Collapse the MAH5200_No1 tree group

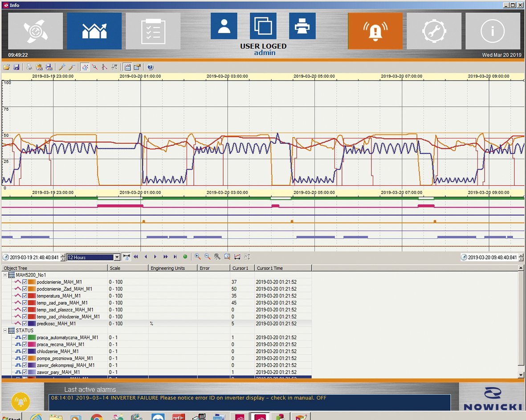(5, 275)
